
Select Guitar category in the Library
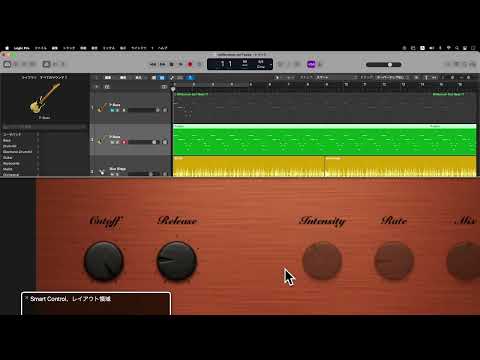8,157
